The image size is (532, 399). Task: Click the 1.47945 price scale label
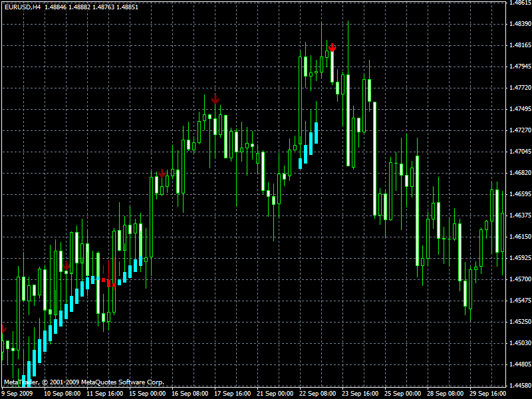coord(520,66)
